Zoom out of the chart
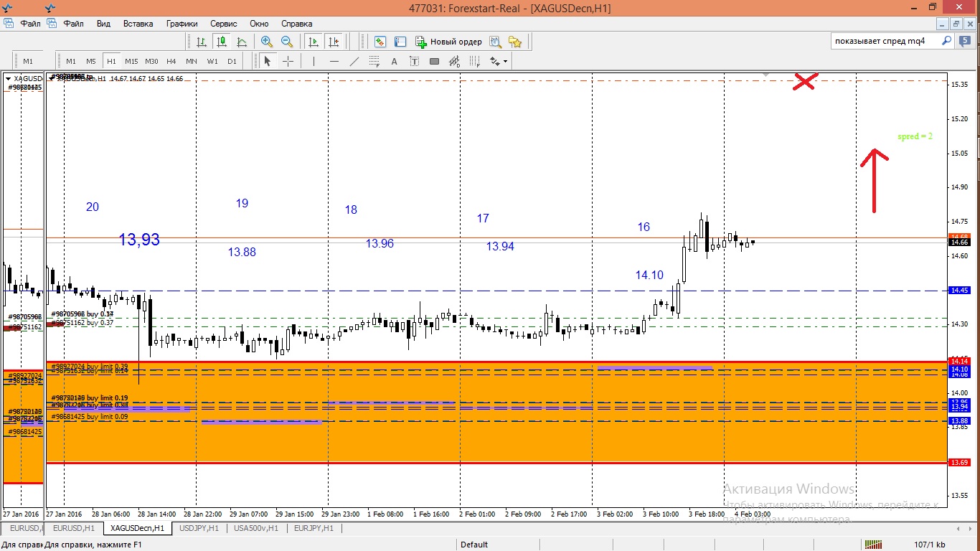Viewport: 980px width, 551px height. click(x=287, y=42)
